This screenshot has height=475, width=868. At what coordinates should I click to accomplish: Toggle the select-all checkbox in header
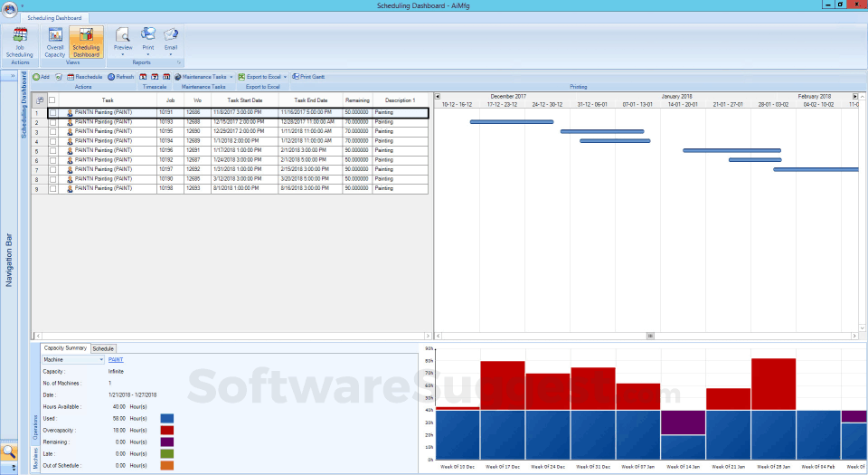click(52, 100)
